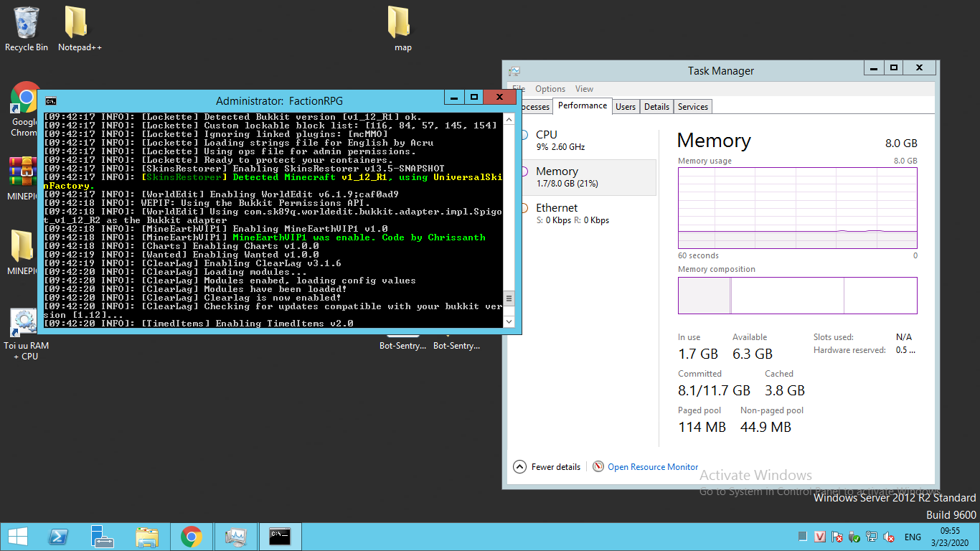Click the PowerShell icon in taskbar

click(x=59, y=537)
